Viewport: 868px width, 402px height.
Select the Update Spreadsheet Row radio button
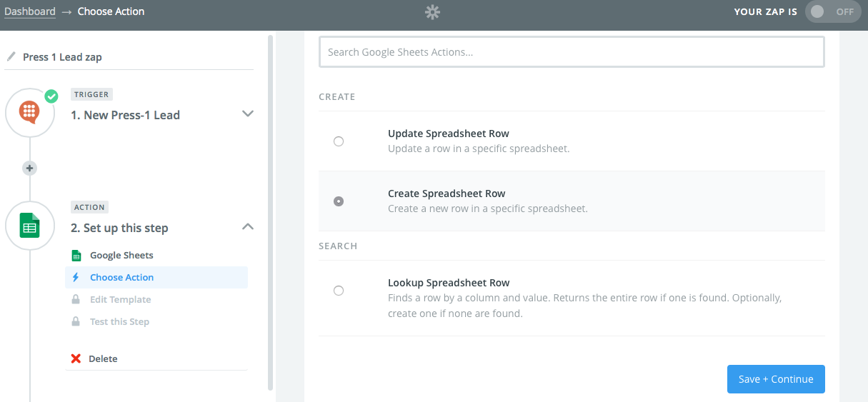point(339,141)
